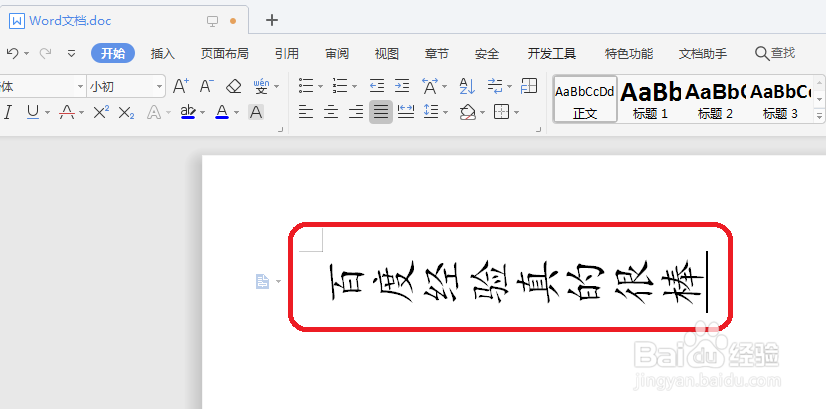Open the 审阅 ribbon tab

click(x=337, y=54)
